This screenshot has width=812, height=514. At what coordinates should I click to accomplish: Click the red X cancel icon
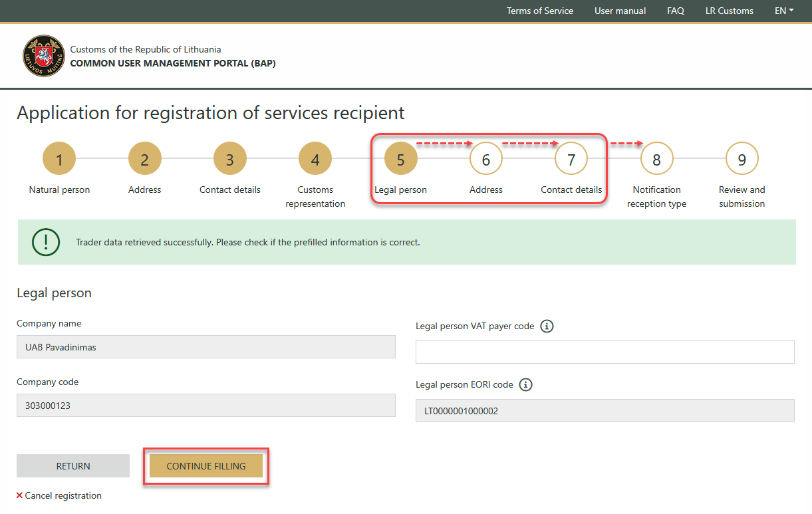[x=19, y=495]
